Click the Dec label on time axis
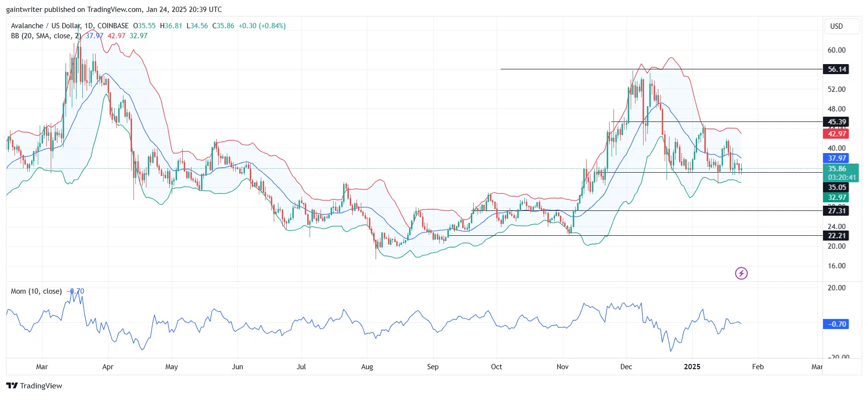This screenshot has width=868, height=396. [626, 367]
